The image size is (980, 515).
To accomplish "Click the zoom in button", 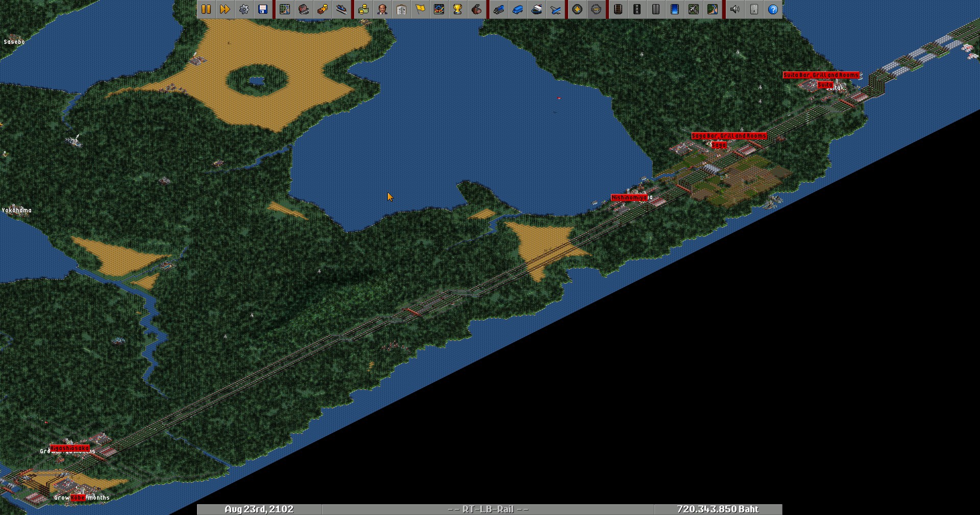I will [577, 9].
